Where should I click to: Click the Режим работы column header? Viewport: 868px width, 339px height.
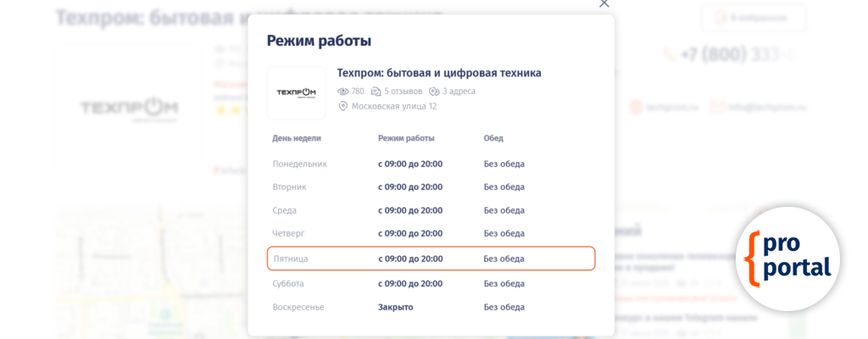coord(406,138)
